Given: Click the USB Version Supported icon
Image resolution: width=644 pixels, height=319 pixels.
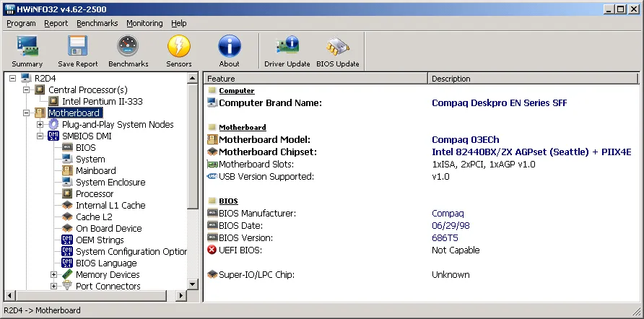Looking at the screenshot, I should [x=212, y=177].
